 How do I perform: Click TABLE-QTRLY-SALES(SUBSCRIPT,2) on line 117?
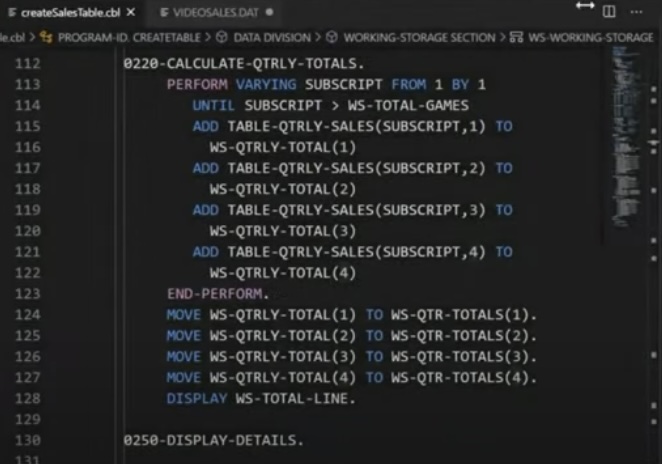[357, 168]
